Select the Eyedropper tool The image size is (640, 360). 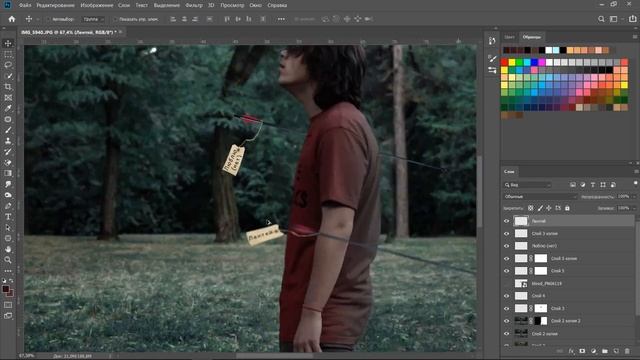[8, 109]
